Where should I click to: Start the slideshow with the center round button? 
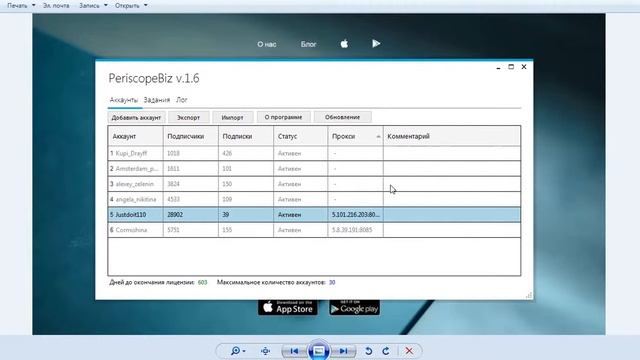(319, 351)
